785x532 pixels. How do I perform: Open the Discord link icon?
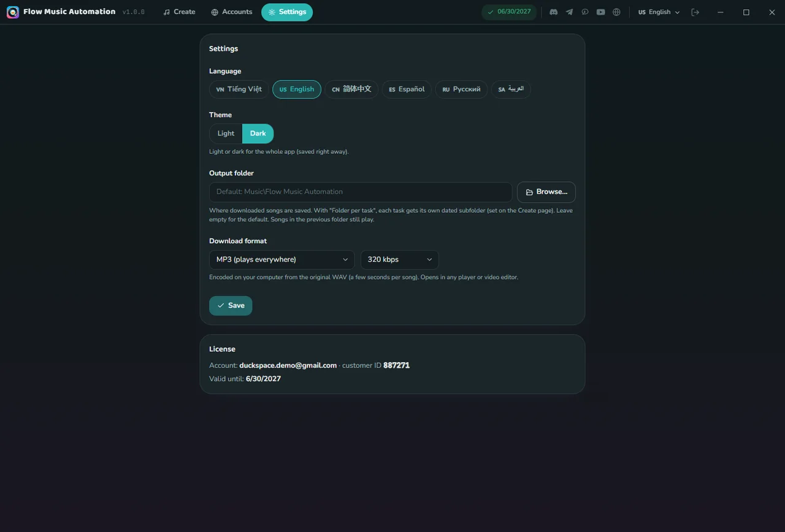pyautogui.click(x=554, y=12)
